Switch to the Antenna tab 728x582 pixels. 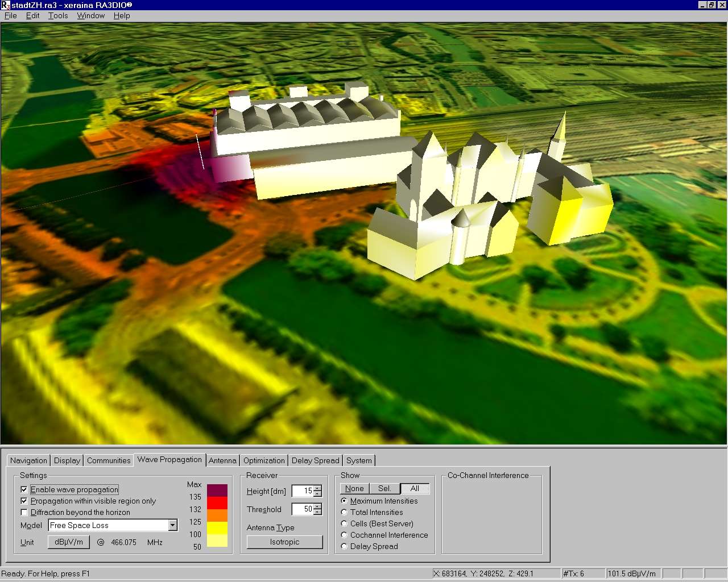click(222, 460)
